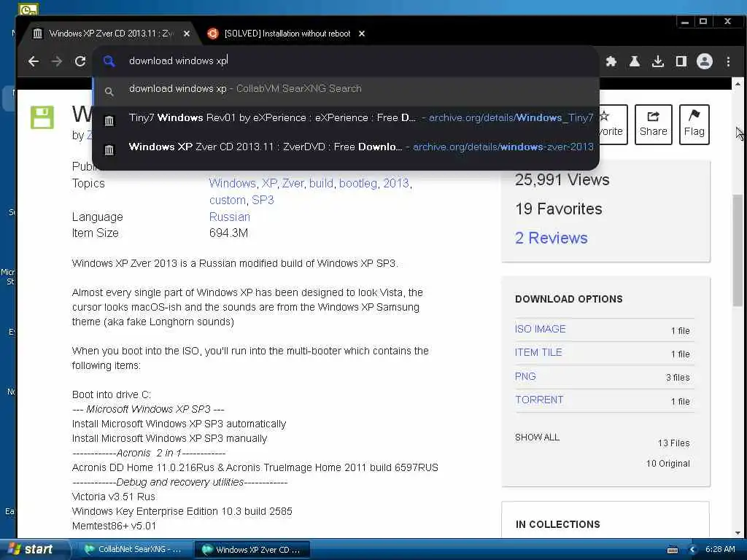This screenshot has width=747, height=560.
Task: Close the Windows XP Zver CD tab
Action: pos(187,34)
